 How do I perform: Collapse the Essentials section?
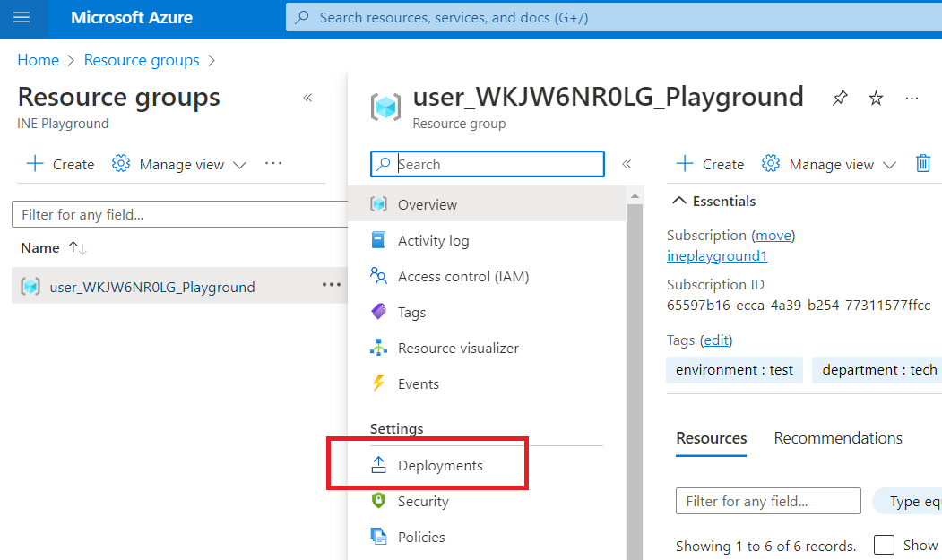pyautogui.click(x=680, y=201)
